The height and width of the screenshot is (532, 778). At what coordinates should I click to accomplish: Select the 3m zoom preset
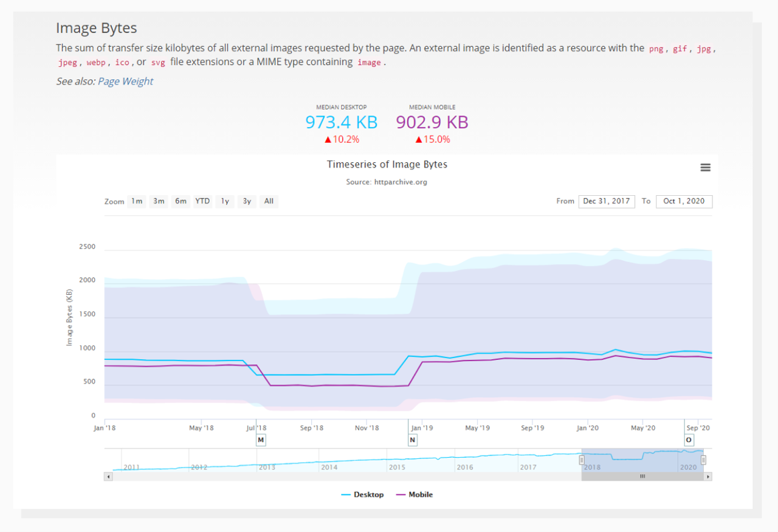click(159, 201)
